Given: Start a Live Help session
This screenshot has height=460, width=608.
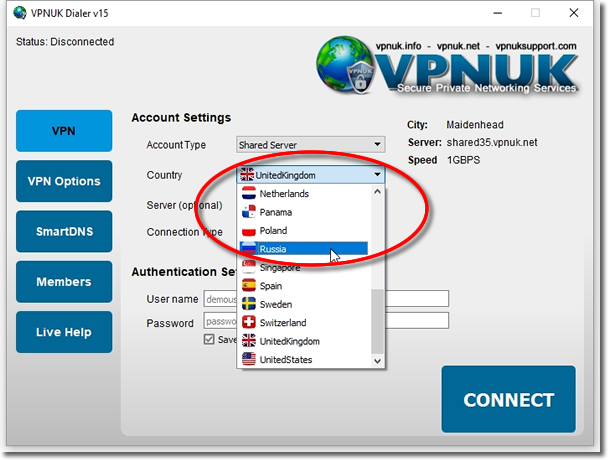Looking at the screenshot, I should tap(64, 332).
